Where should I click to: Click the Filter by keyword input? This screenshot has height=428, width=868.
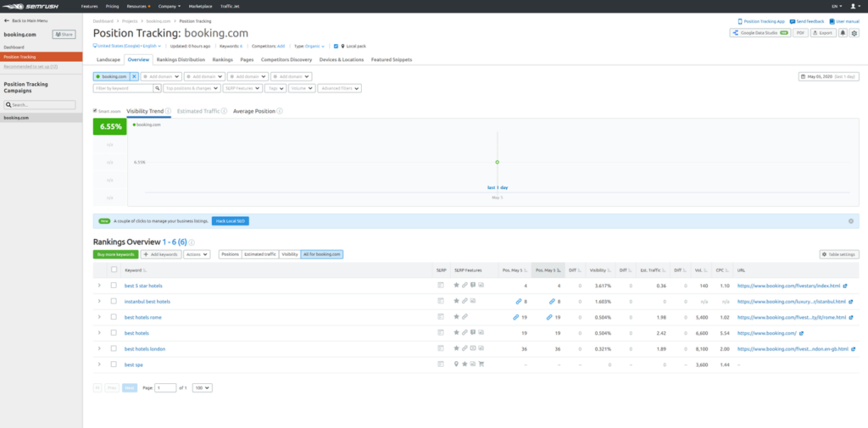pos(124,88)
